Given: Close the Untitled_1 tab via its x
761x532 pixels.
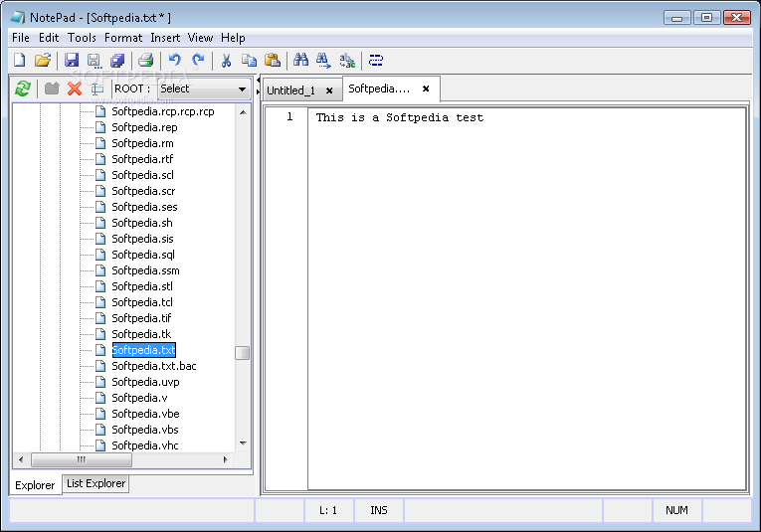Looking at the screenshot, I should (329, 90).
